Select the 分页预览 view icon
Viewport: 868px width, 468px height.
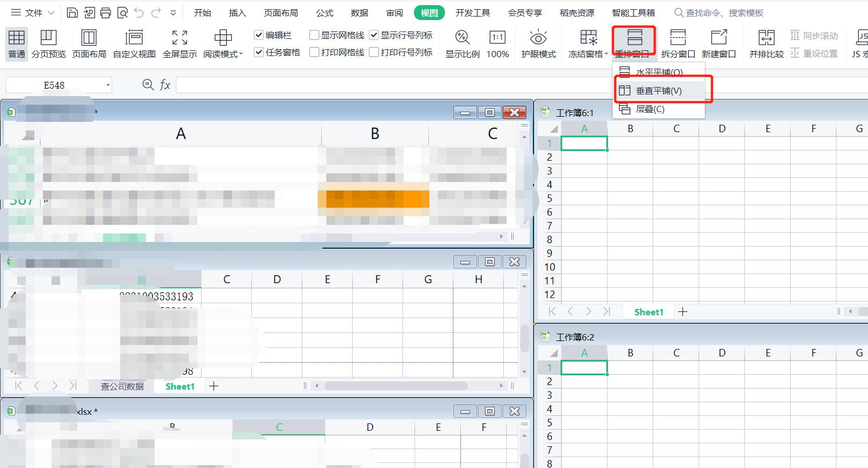[49, 43]
